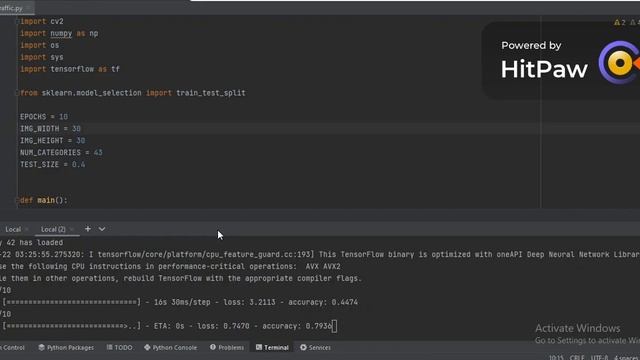
Task: Click 'import tensorflow as tf' line
Action: [70, 69]
